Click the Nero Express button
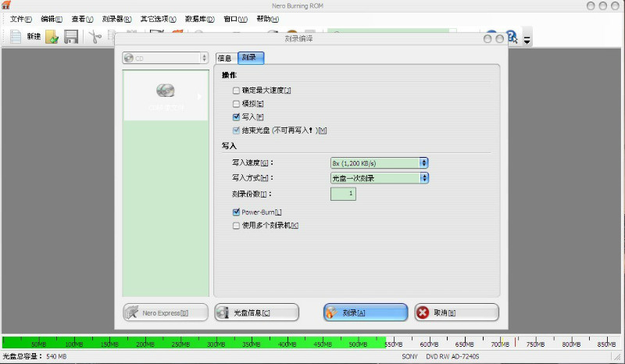The width and height of the screenshot is (625, 364). [166, 312]
